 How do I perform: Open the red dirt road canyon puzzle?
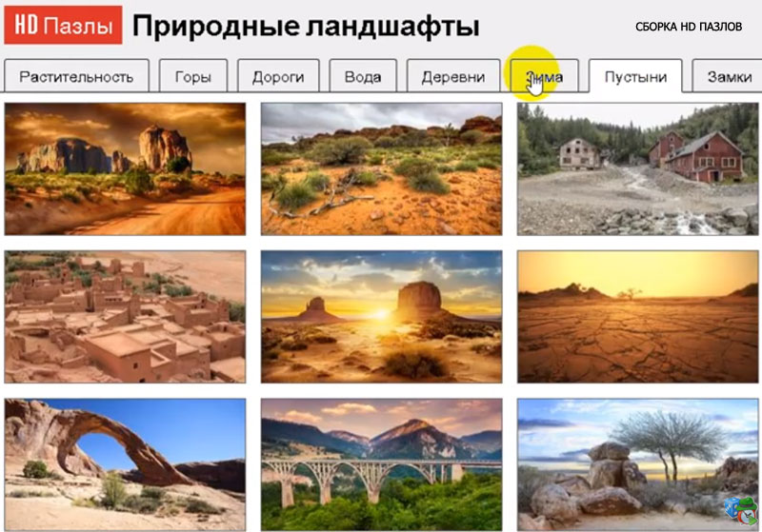pos(125,168)
